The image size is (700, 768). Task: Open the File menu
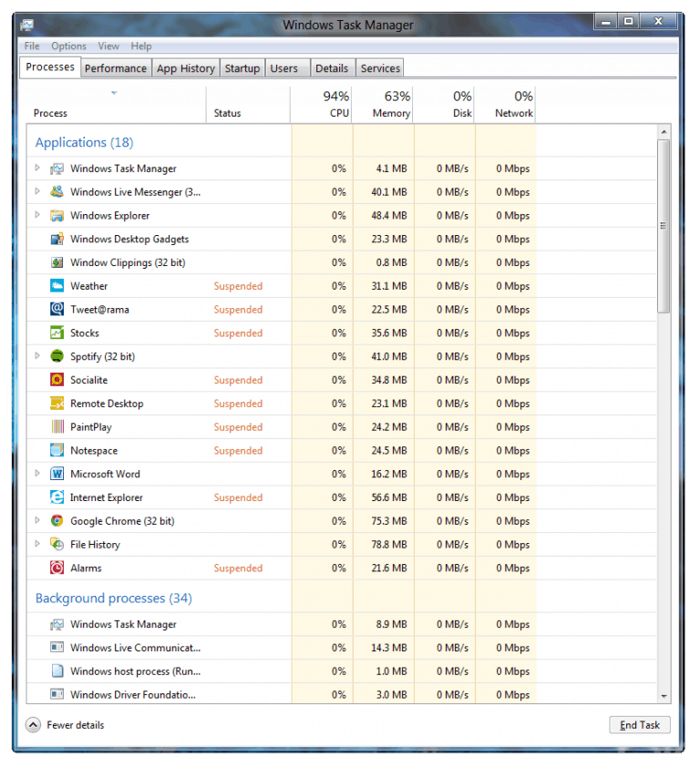click(x=32, y=46)
